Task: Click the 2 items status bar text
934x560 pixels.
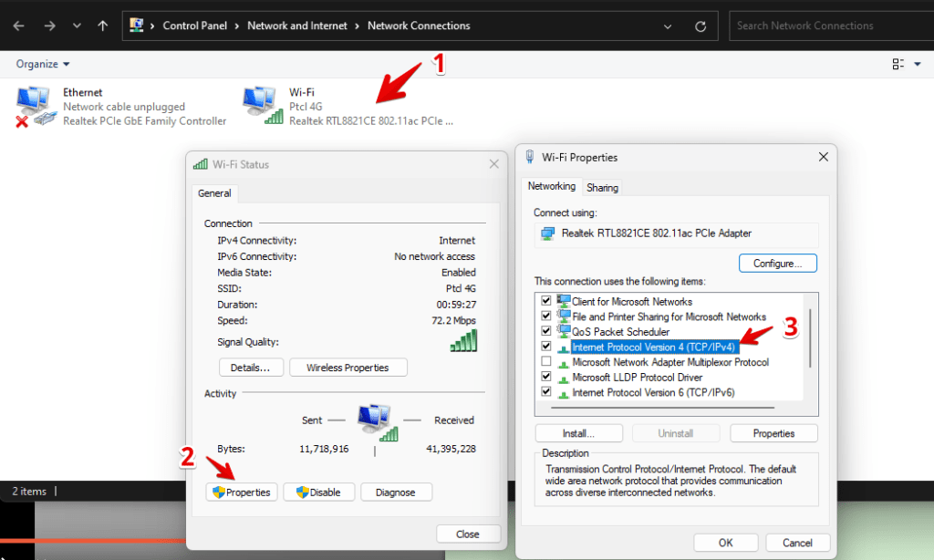Action: point(29,492)
